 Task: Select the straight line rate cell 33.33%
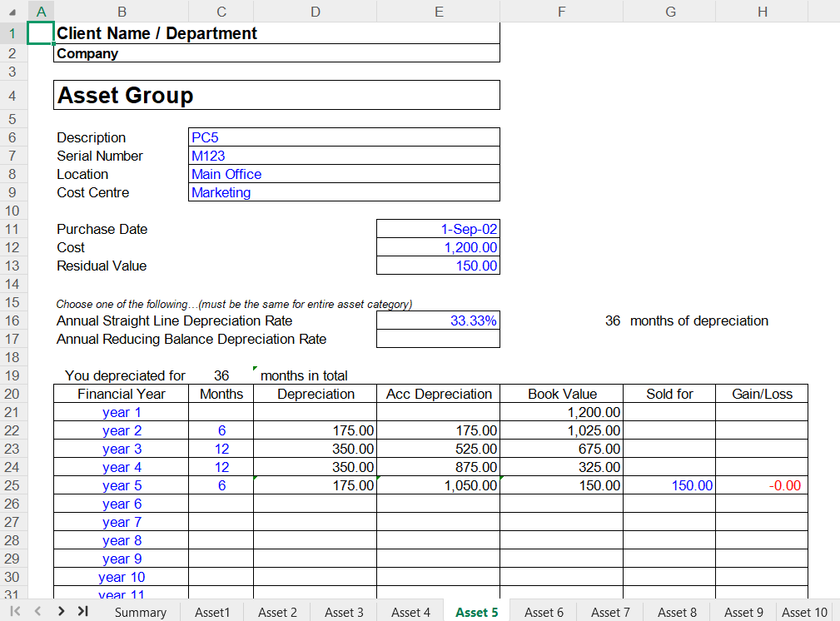click(x=438, y=320)
